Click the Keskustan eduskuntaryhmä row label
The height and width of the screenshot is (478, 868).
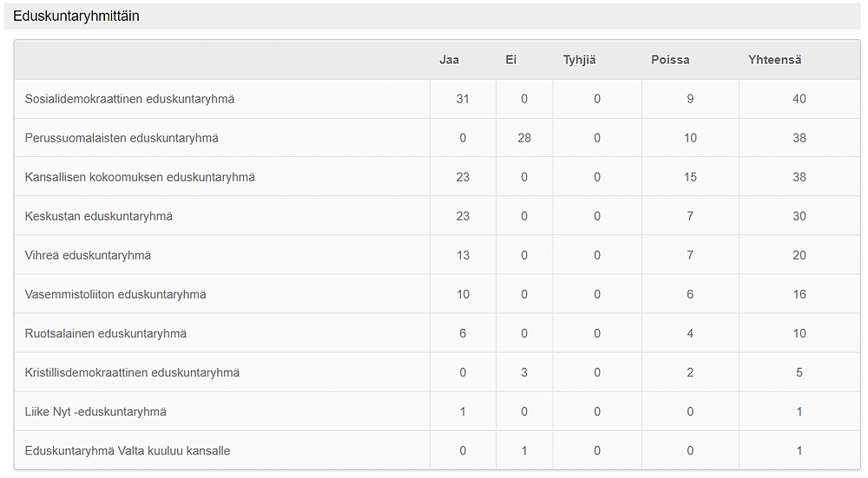99,216
